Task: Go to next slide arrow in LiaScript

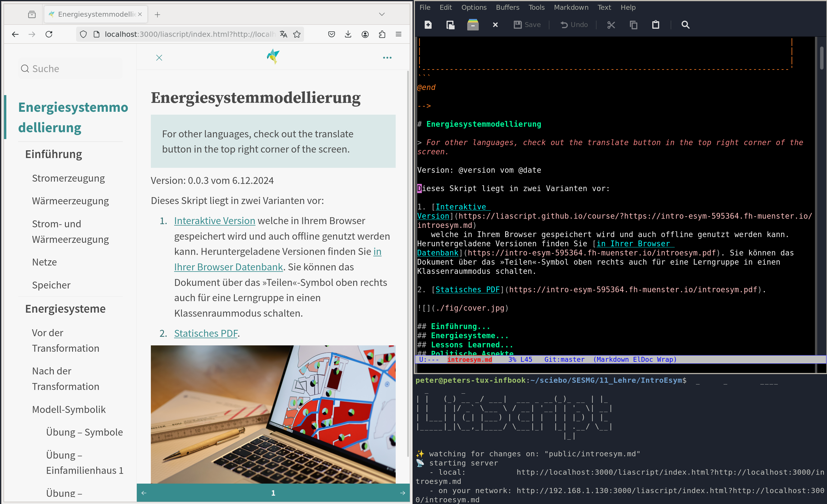Action: [403, 493]
